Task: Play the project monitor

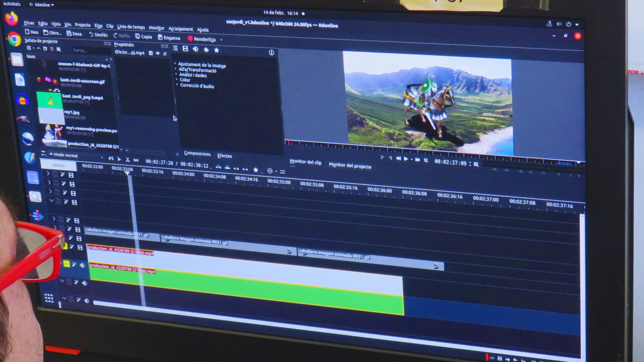Action: (x=406, y=159)
